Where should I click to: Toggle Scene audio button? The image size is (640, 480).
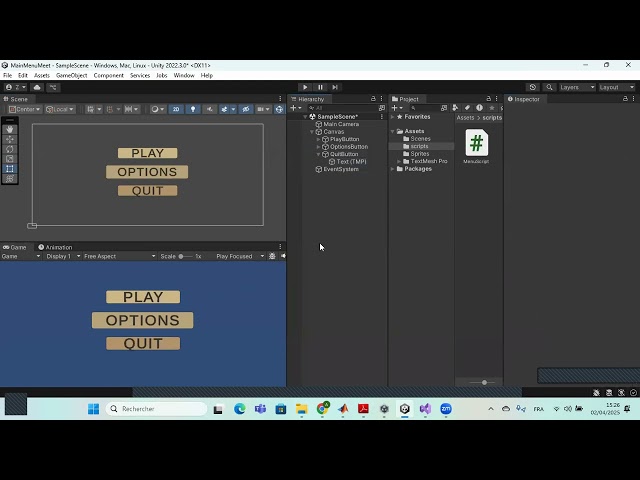[x=209, y=109]
